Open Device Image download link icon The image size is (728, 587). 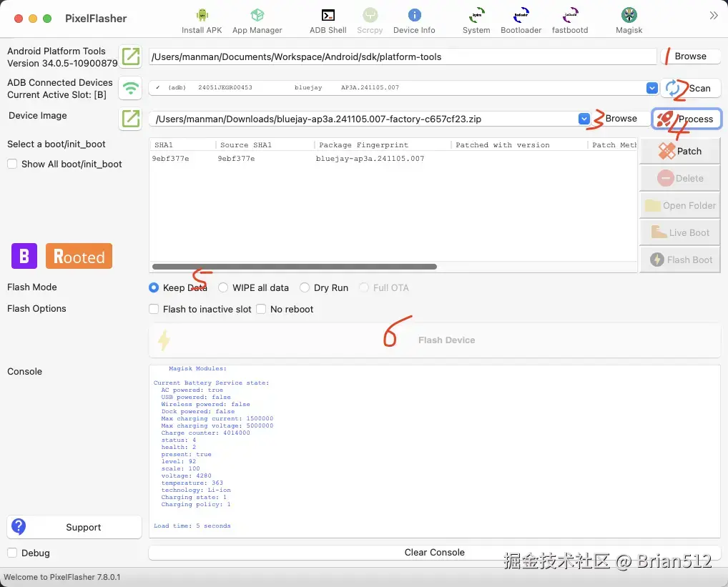(x=130, y=119)
